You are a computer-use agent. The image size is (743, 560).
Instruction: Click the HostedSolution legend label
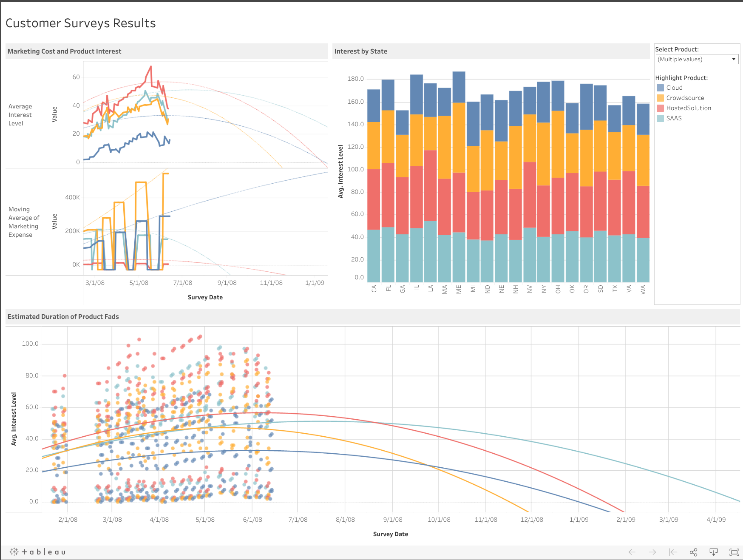pos(689,108)
